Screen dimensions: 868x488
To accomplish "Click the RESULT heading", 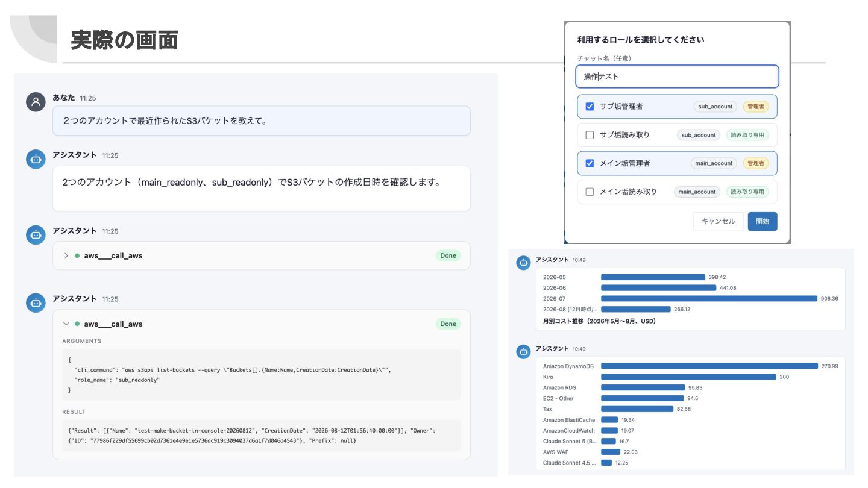I will (74, 412).
